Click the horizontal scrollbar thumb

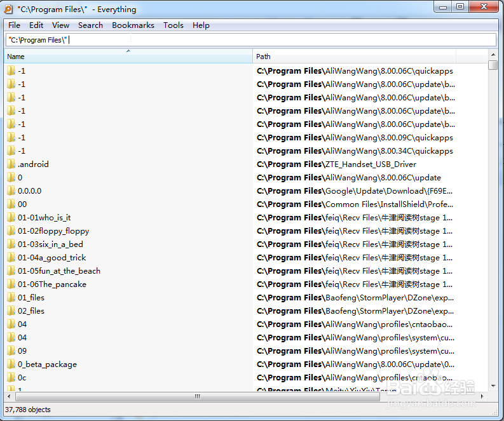[198, 396]
